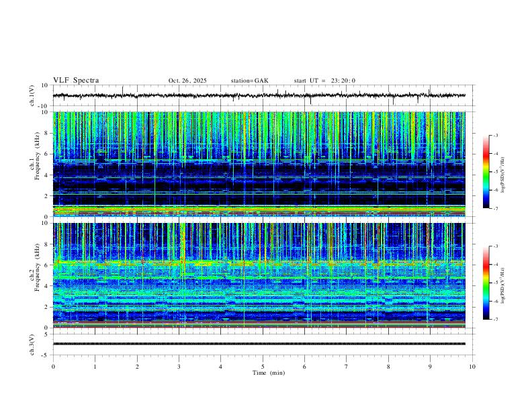532x411 pixels.
Task: Click the ch.1 spectrogram panel
Action: point(259,164)
